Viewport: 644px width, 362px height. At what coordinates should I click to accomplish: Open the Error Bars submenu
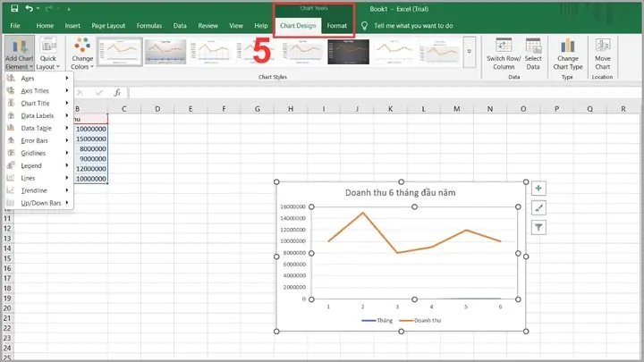(38, 140)
